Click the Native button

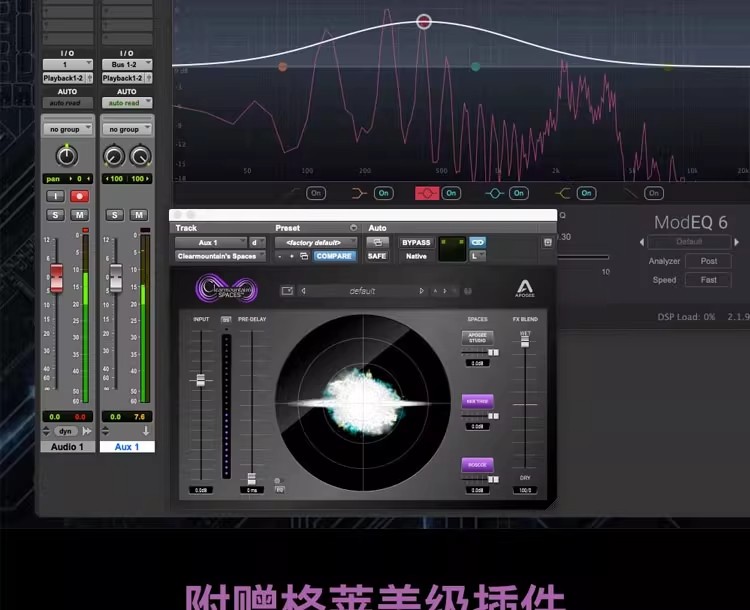416,256
